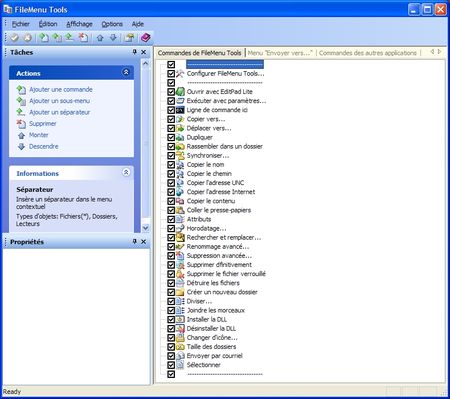Screen dimensions: 450x399
Task: Click the tab strip right arrow
Action: point(440,52)
